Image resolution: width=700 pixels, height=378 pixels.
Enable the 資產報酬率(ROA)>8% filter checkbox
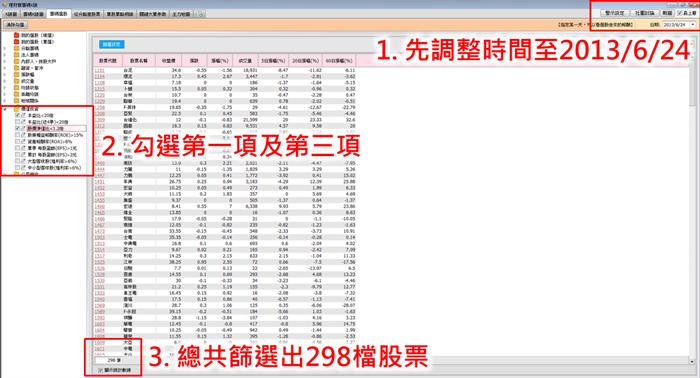coord(18,141)
